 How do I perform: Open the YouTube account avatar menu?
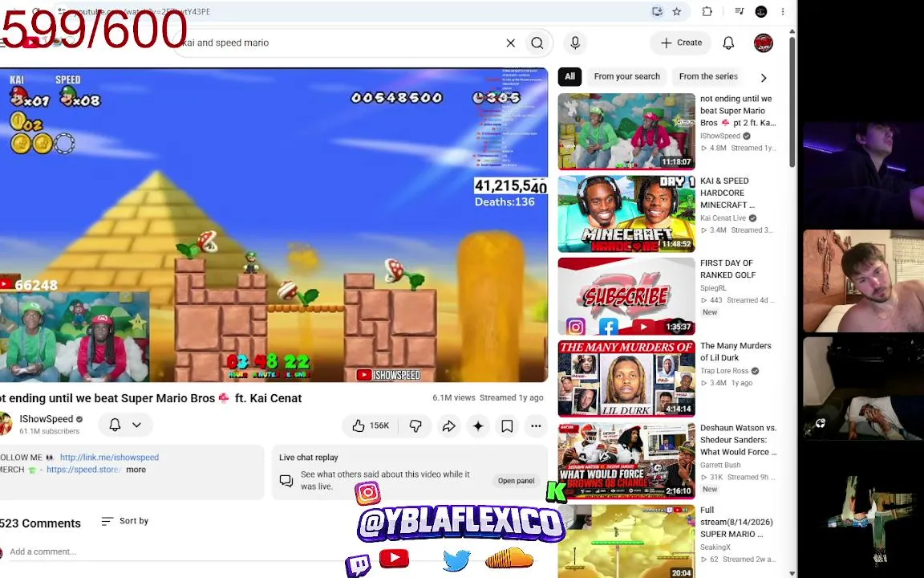tap(763, 43)
